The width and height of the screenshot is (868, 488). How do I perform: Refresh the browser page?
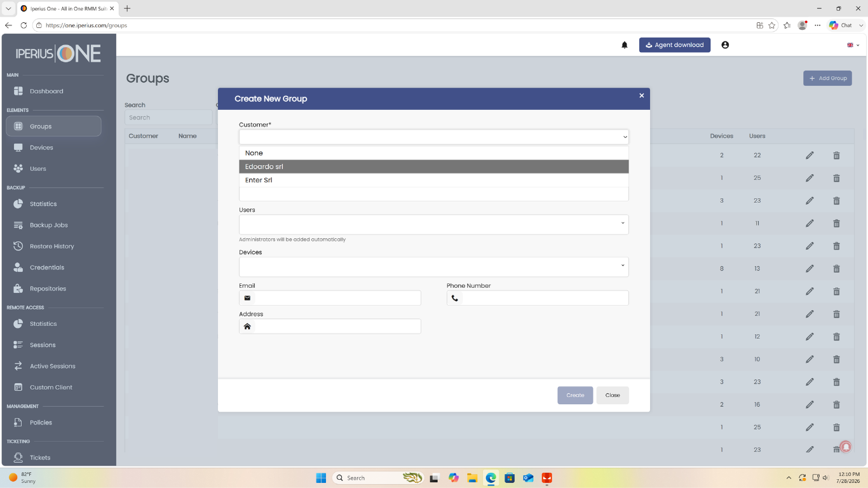[x=24, y=25]
